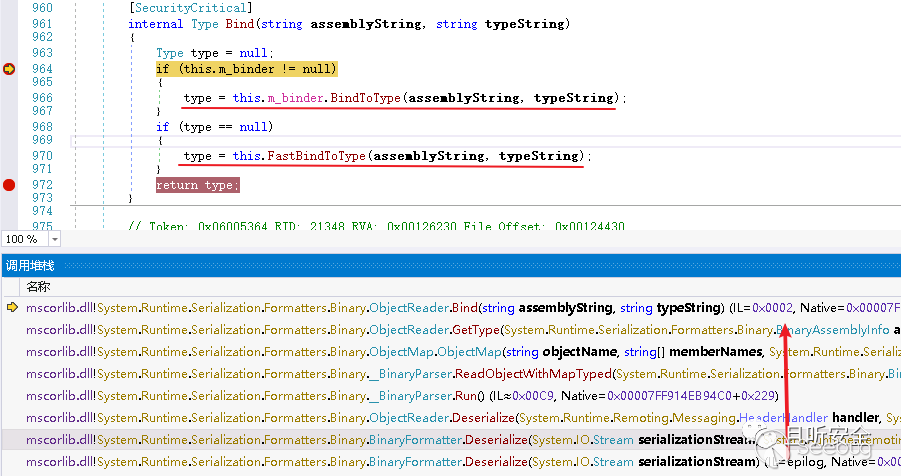Image resolution: width=901 pixels, height=476 pixels.
Task: Open the zoom level dropdown arrow
Action: pos(54,240)
